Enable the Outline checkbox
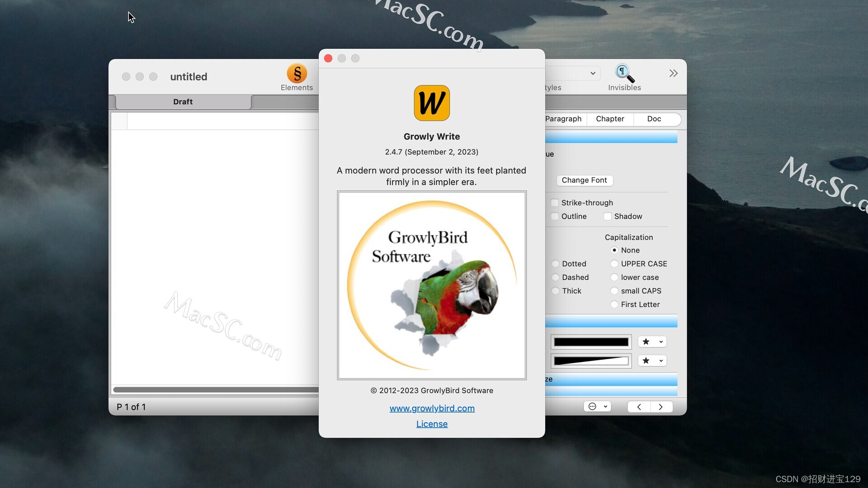This screenshot has width=868, height=488. click(x=555, y=216)
